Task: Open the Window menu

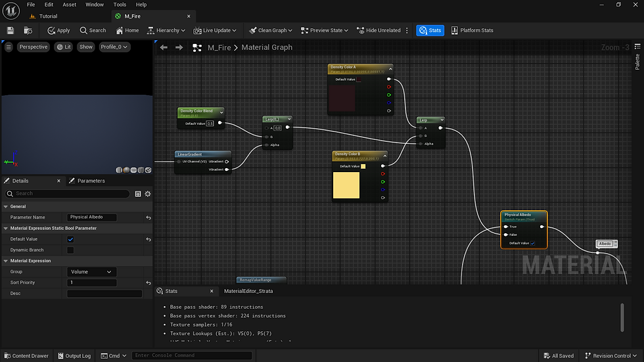Action: [95, 5]
